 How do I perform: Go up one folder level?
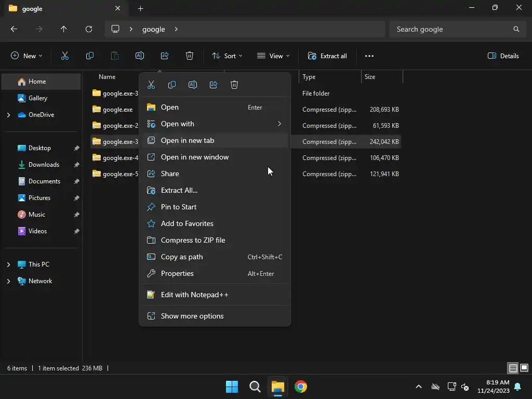tap(64, 29)
